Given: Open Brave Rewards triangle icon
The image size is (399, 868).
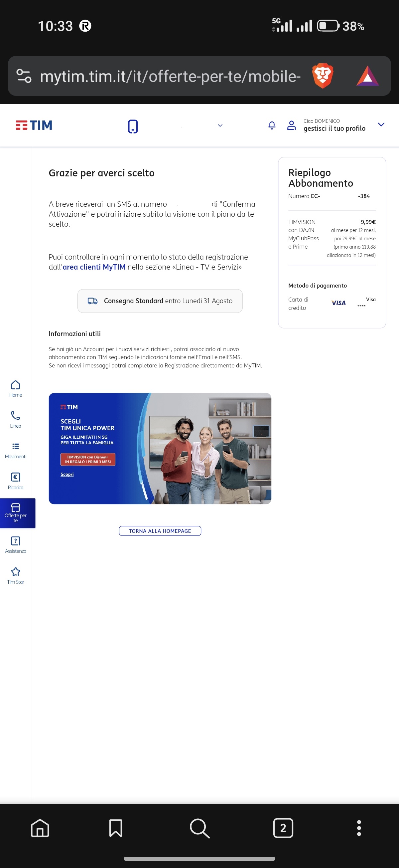Looking at the screenshot, I should tap(368, 76).
